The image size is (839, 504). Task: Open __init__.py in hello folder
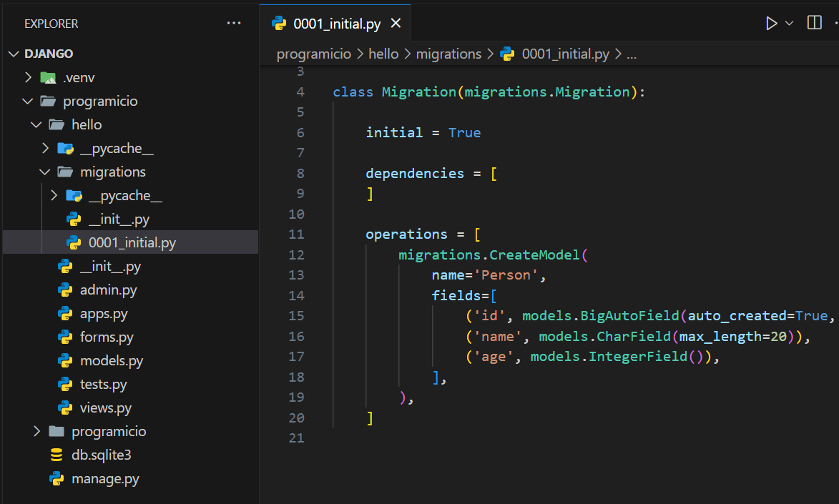coord(110,266)
